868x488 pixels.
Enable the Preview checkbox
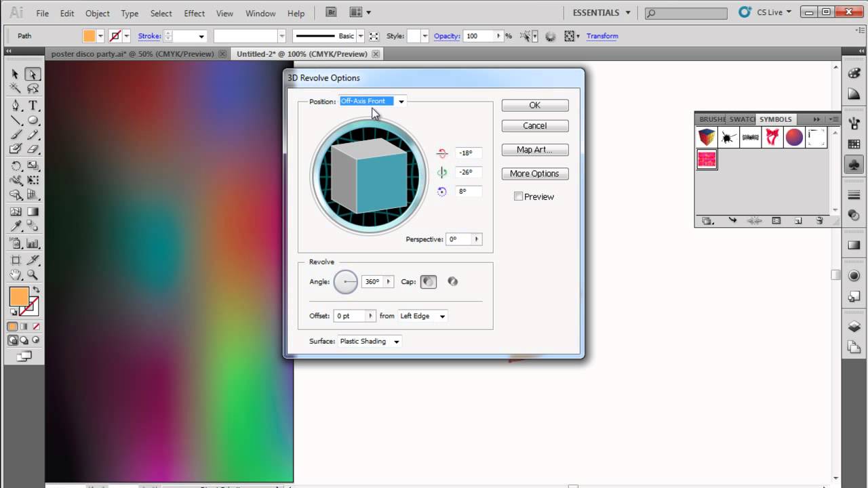pos(518,197)
